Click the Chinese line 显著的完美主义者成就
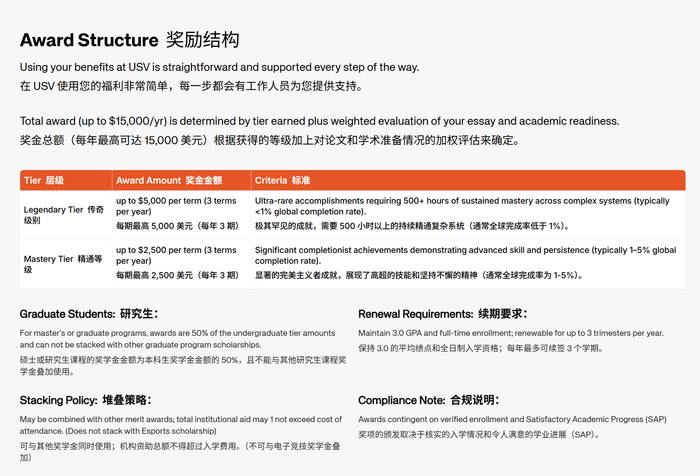The height and width of the screenshot is (476, 700). pos(420,275)
